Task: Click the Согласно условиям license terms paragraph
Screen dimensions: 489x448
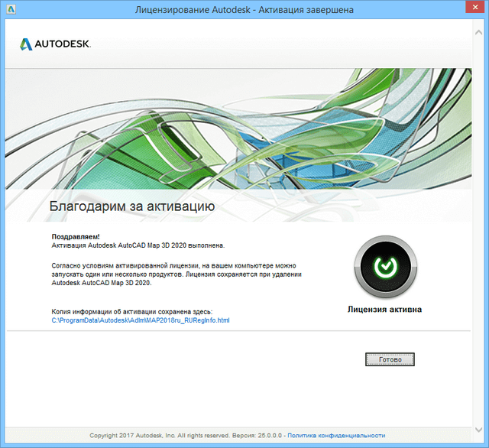Action: (176, 265)
